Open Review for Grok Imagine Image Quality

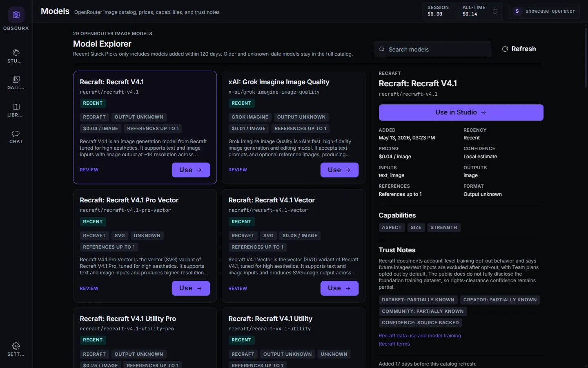point(238,170)
